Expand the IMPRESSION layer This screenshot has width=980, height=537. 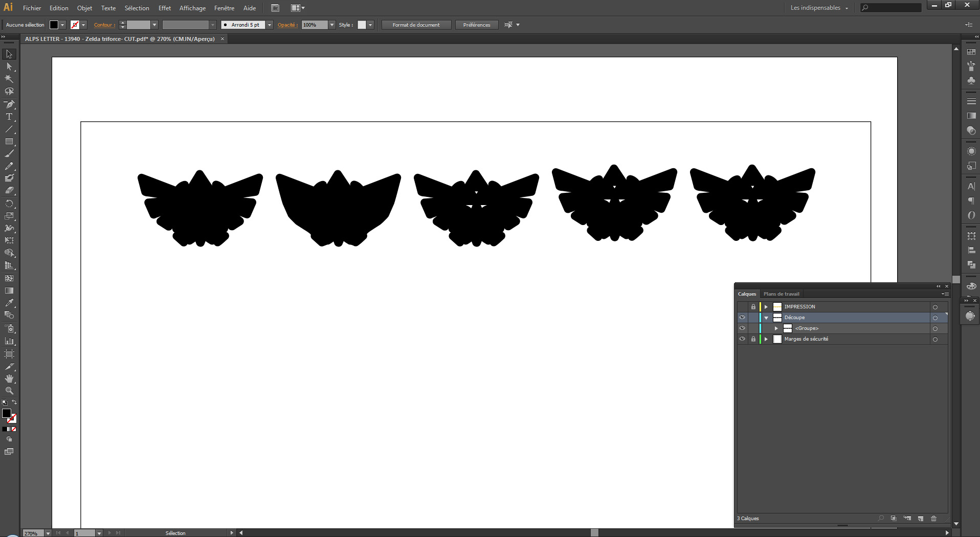766,307
